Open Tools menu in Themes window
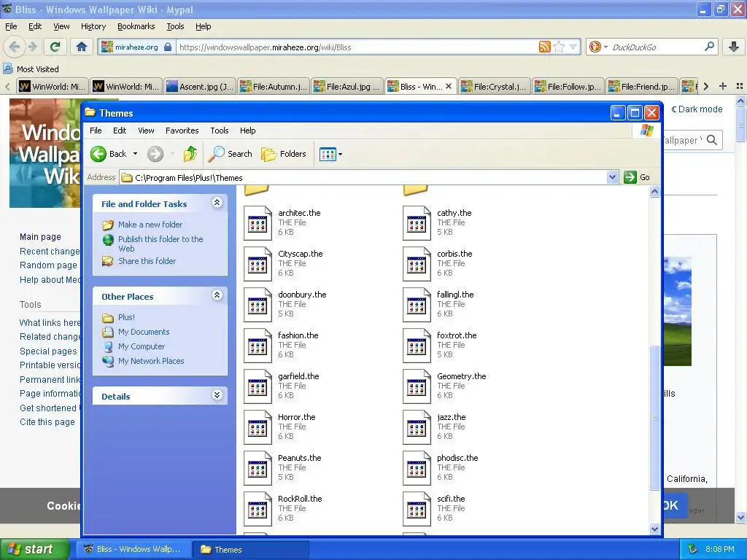The width and height of the screenshot is (747, 560). 219,131
